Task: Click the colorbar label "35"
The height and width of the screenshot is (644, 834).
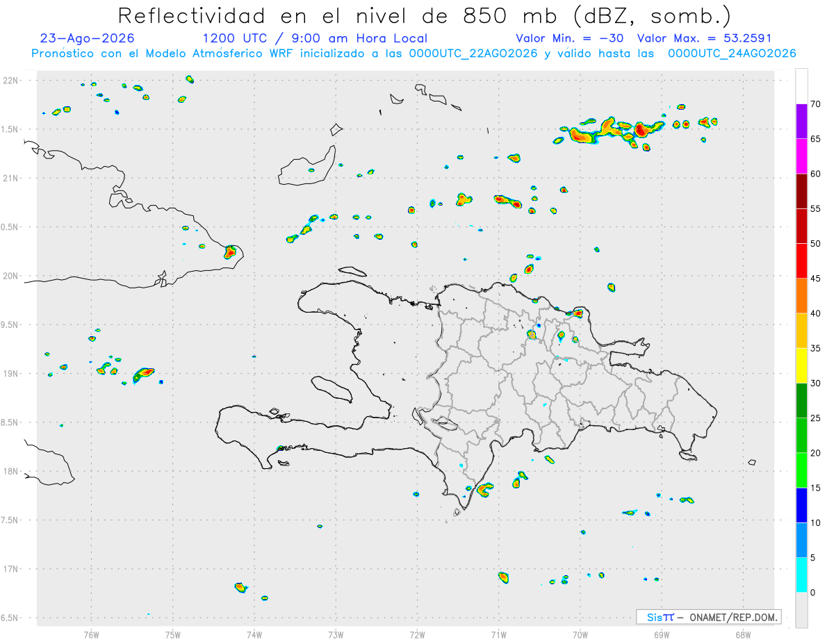Action: point(816,348)
